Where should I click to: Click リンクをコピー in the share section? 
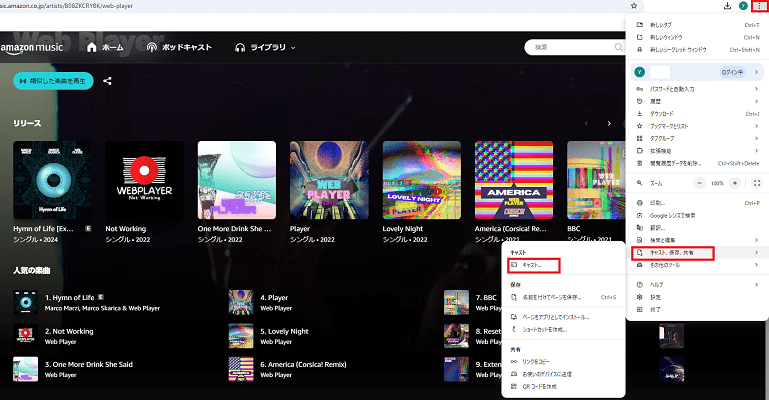[564, 362]
